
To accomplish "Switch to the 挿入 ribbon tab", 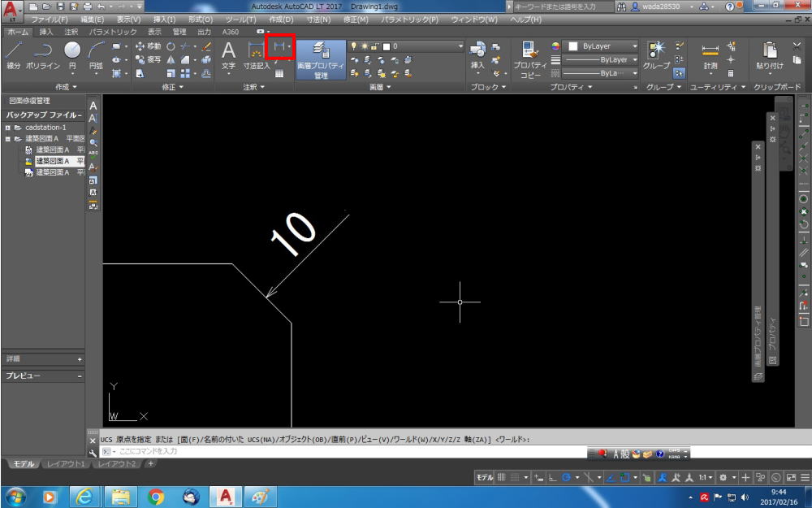I will (46, 32).
